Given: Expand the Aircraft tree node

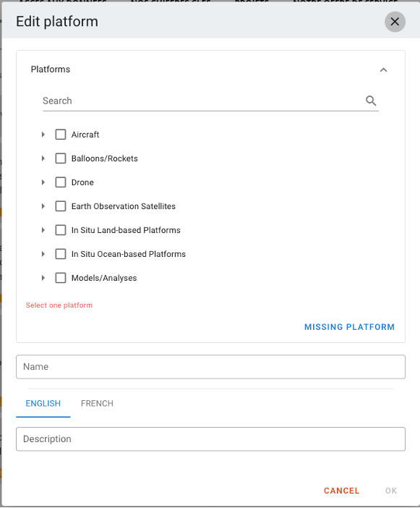Looking at the screenshot, I should [x=43, y=135].
